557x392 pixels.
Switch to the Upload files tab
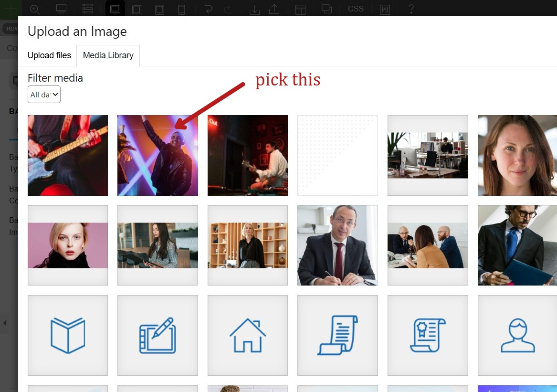click(x=49, y=55)
